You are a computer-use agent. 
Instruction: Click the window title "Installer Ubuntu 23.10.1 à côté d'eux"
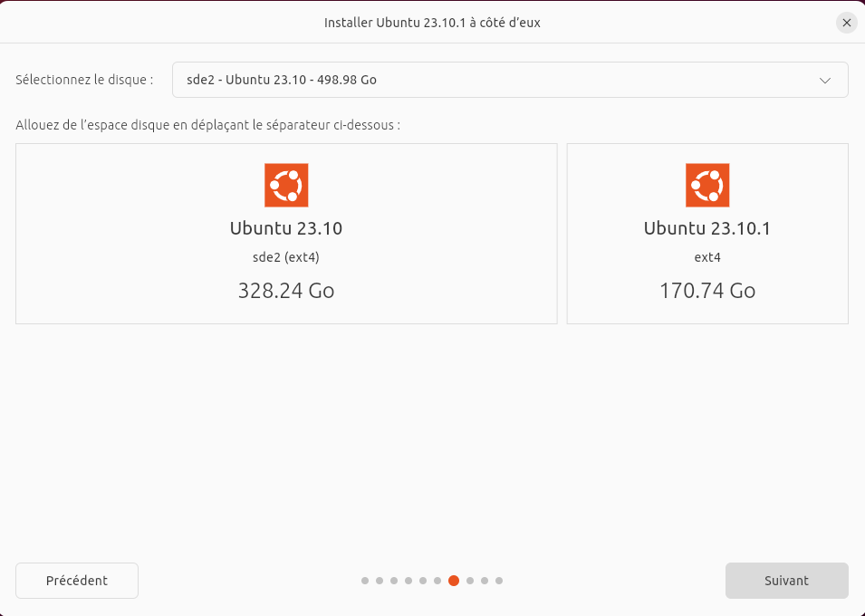click(x=433, y=23)
